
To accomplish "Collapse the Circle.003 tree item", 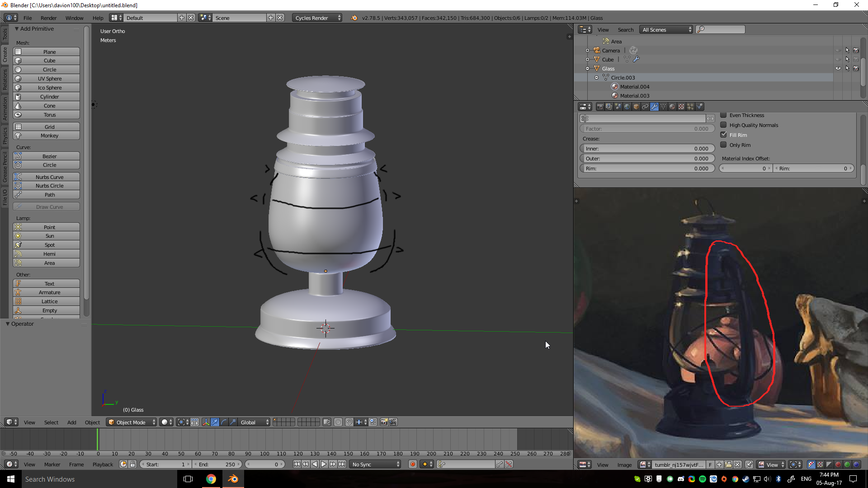I will click(x=597, y=78).
